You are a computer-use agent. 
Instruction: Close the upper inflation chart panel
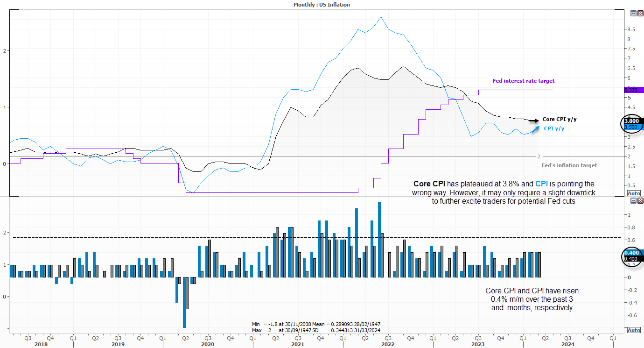640,14
